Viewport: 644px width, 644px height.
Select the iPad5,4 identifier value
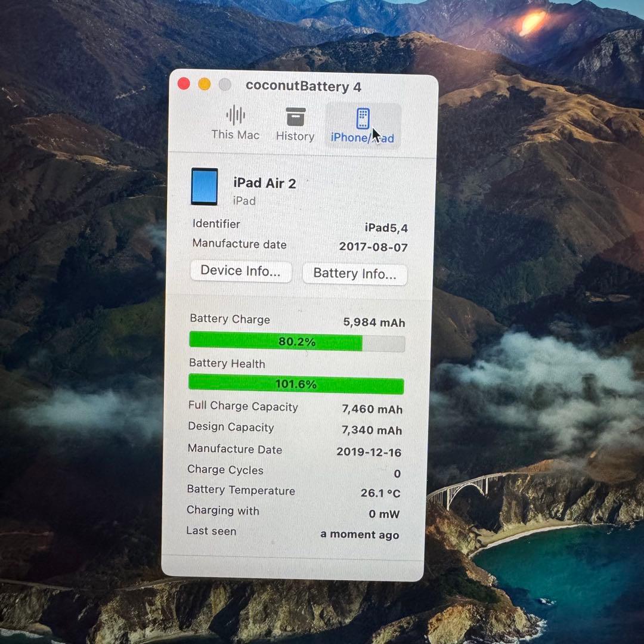(x=383, y=227)
